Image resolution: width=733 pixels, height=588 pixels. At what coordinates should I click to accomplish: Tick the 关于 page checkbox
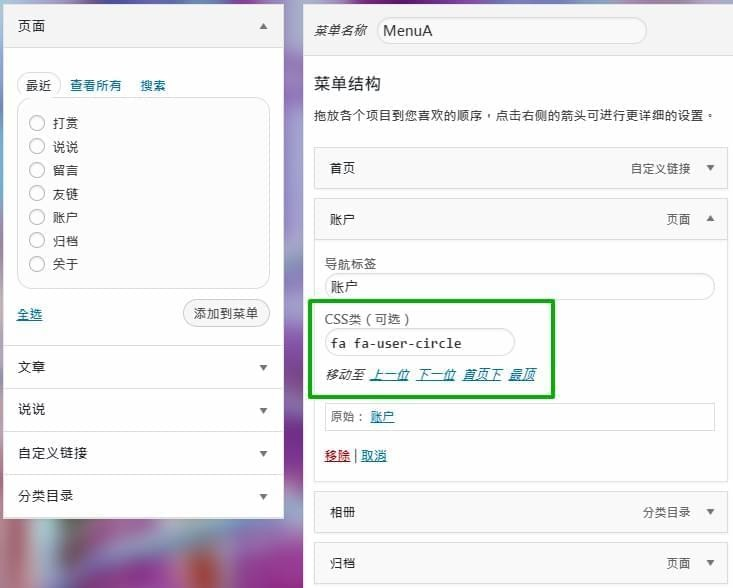37,264
